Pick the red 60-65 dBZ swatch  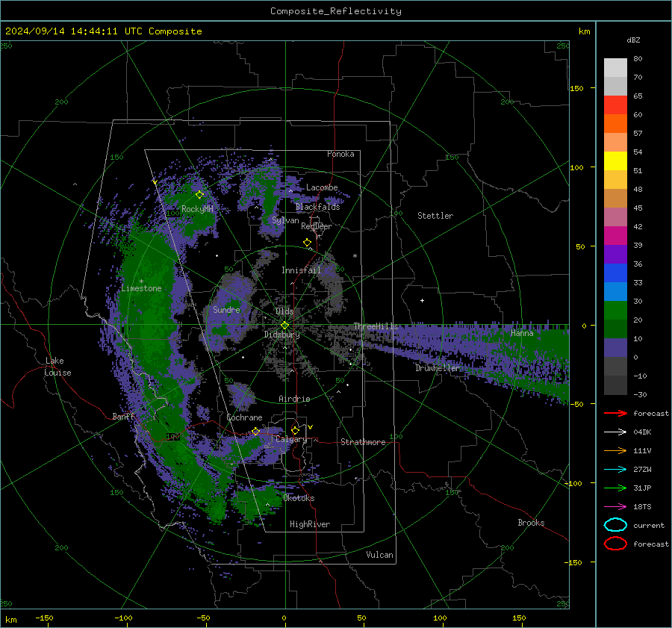pyautogui.click(x=615, y=105)
